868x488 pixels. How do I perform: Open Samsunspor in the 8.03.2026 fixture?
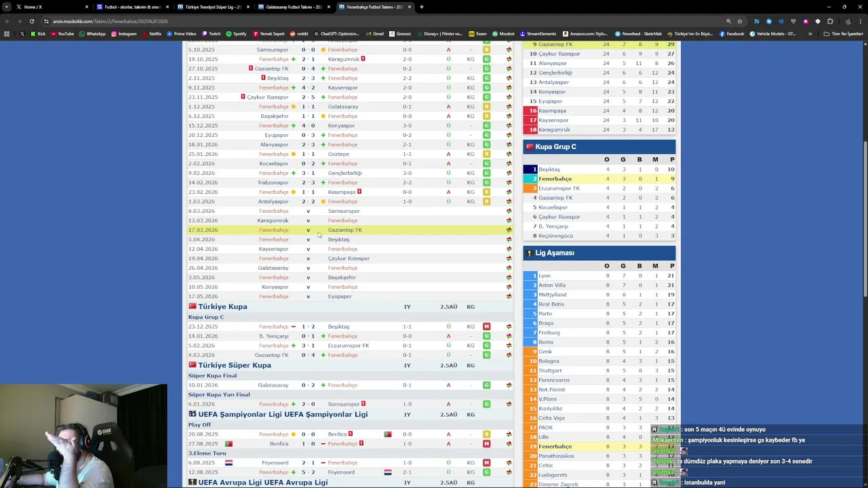(343, 211)
